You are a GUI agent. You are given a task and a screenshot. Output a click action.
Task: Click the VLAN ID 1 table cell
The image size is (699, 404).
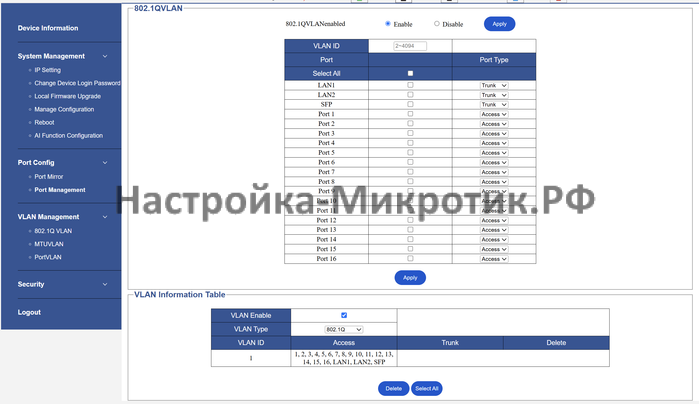click(x=251, y=358)
